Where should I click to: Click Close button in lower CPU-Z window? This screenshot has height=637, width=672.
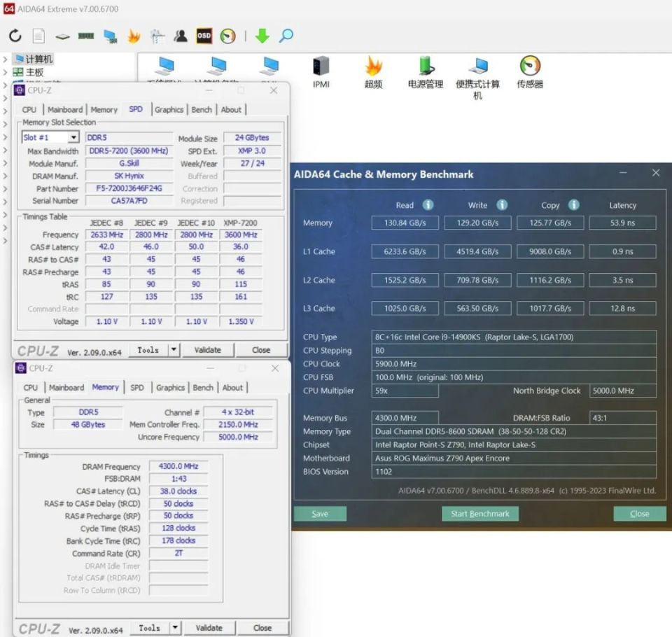(262, 628)
